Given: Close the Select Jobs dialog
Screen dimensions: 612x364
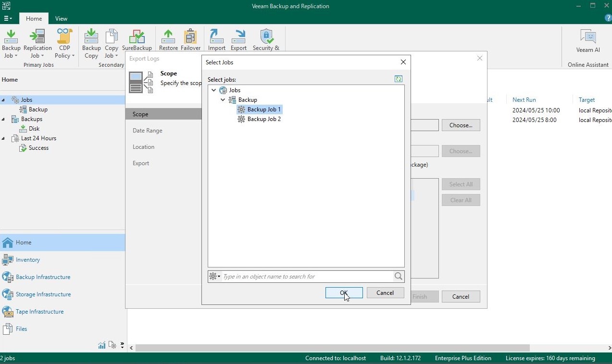Looking at the screenshot, I should tap(403, 62).
